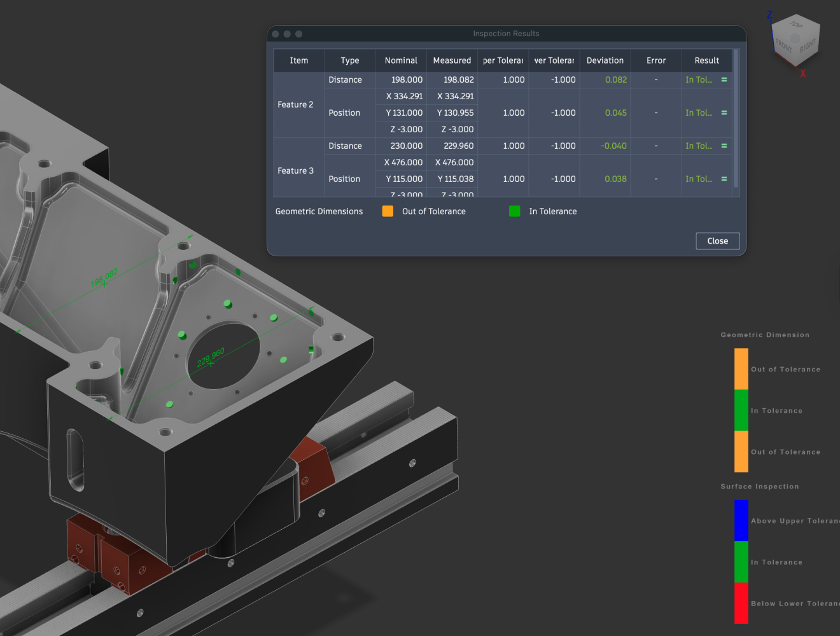The width and height of the screenshot is (840, 636).
Task: Click the Measured column header
Action: pos(452,60)
